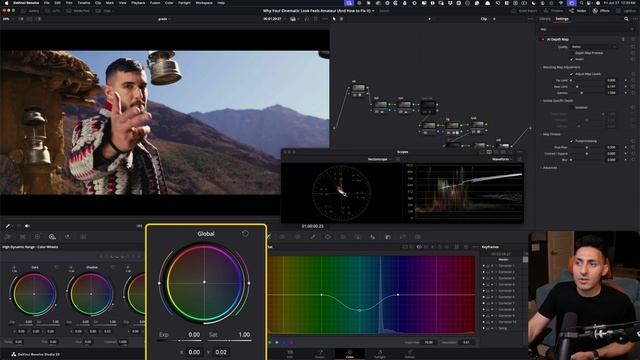Reset the AI Depth Map effect
The height and width of the screenshot is (360, 640).
point(633,39)
